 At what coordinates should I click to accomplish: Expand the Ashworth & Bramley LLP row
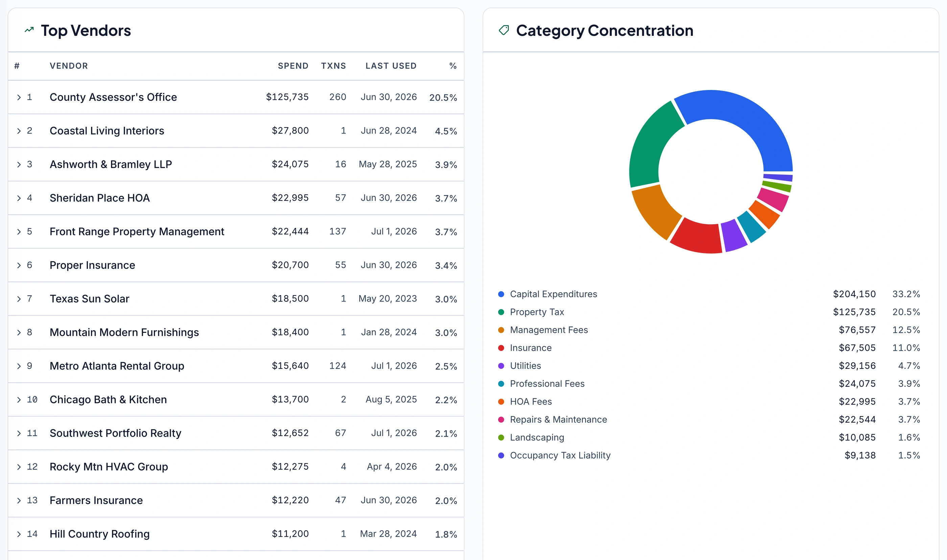(19, 165)
